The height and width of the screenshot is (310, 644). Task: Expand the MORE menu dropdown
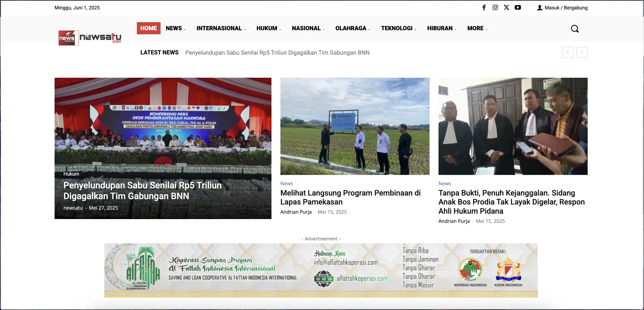pos(477,28)
